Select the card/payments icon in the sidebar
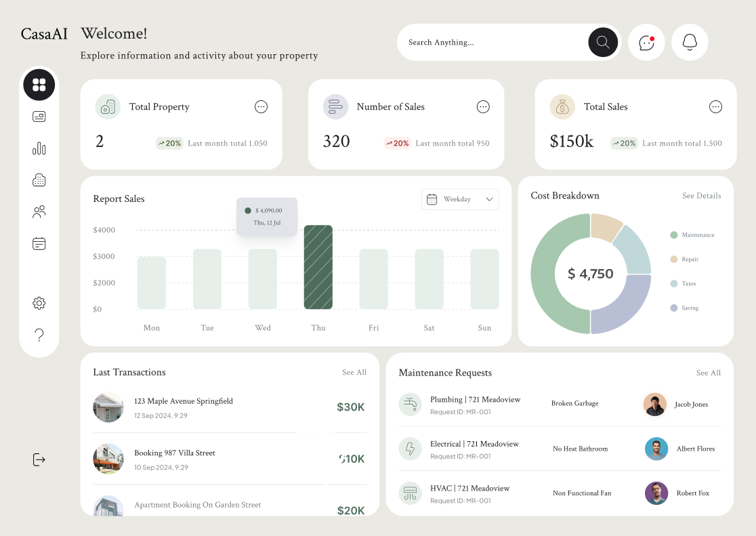This screenshot has width=756, height=536. (39, 116)
